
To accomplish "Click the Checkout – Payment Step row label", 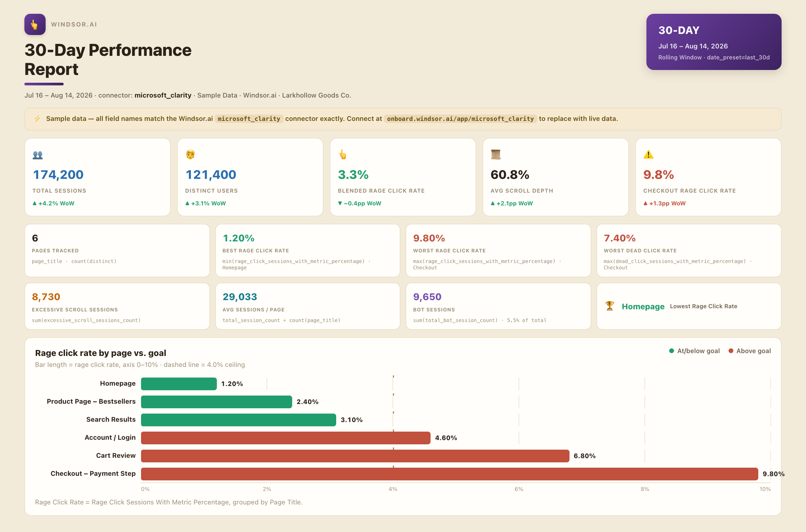I will click(93, 474).
